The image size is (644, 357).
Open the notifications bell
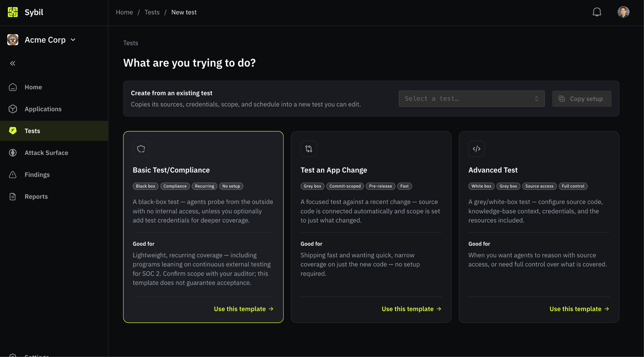point(597,12)
